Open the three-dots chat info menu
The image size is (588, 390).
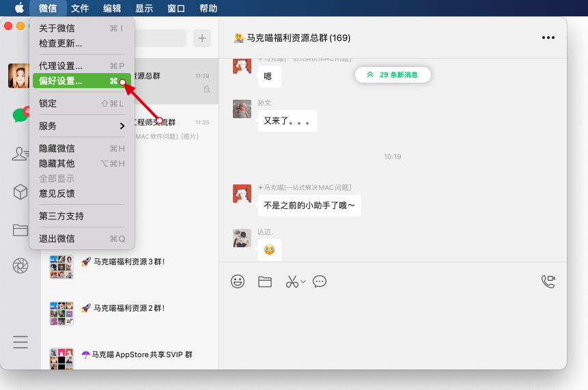click(x=548, y=38)
